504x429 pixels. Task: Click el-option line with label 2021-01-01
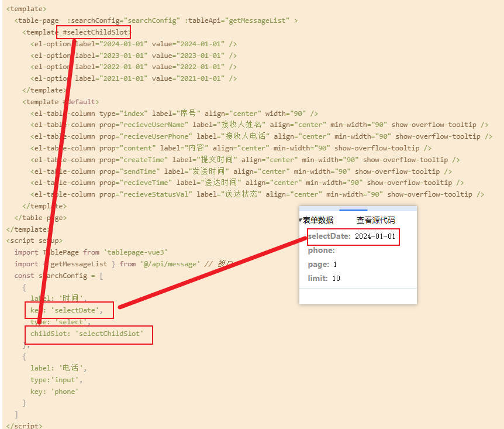[x=134, y=78]
